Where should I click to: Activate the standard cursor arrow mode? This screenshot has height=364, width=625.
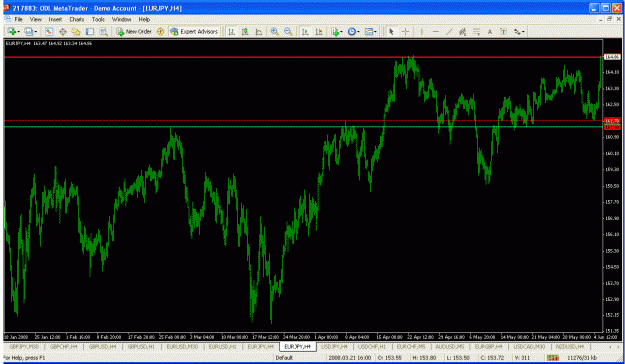point(391,31)
